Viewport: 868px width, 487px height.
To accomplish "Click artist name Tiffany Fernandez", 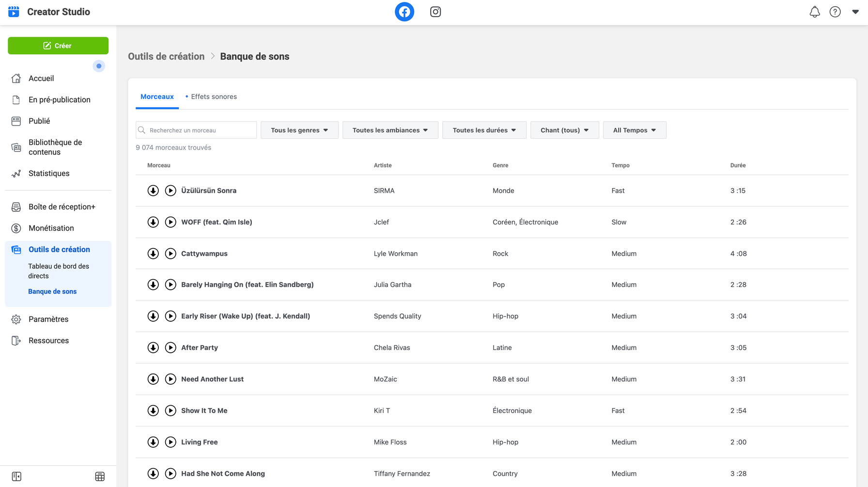I will (402, 473).
